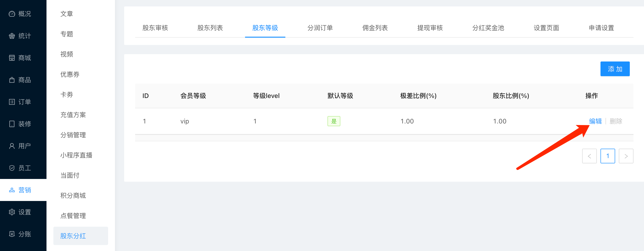Click 删除 for vip row
The height and width of the screenshot is (251, 644).
[x=616, y=121]
